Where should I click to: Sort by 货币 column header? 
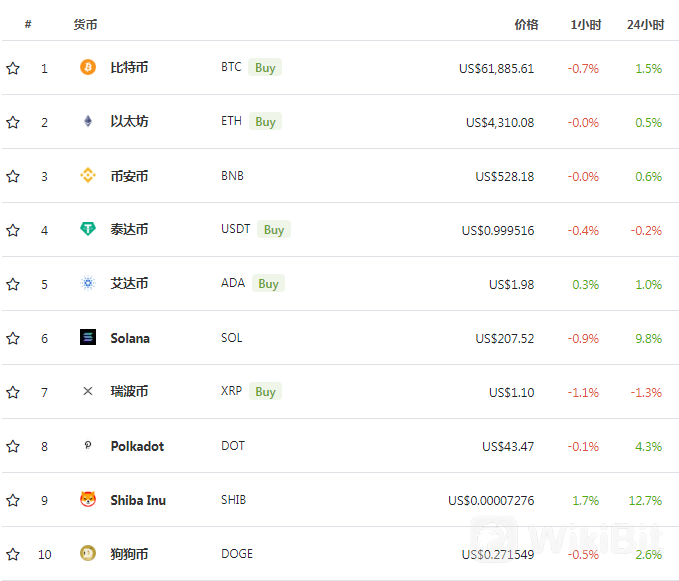85,25
